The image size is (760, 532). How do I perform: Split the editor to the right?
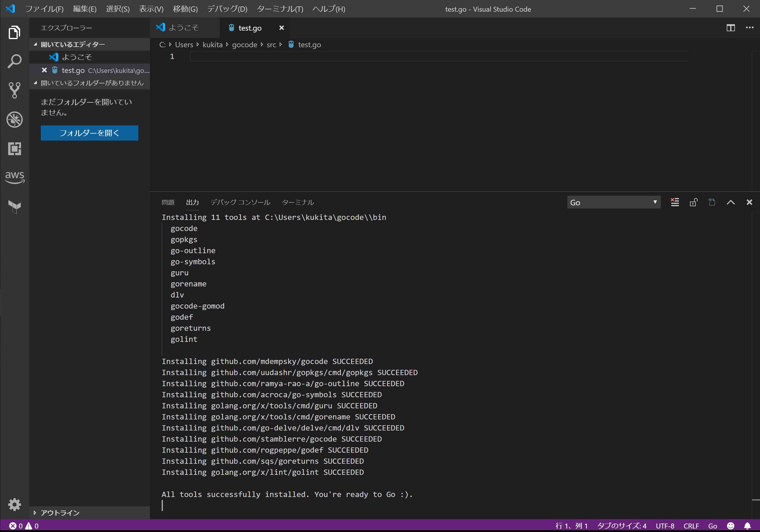(x=731, y=28)
